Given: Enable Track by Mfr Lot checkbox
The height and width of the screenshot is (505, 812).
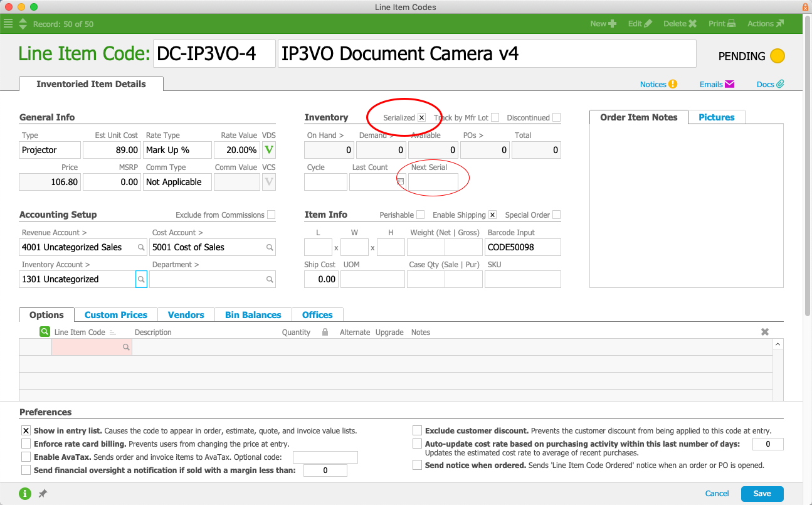Looking at the screenshot, I should 495,117.
